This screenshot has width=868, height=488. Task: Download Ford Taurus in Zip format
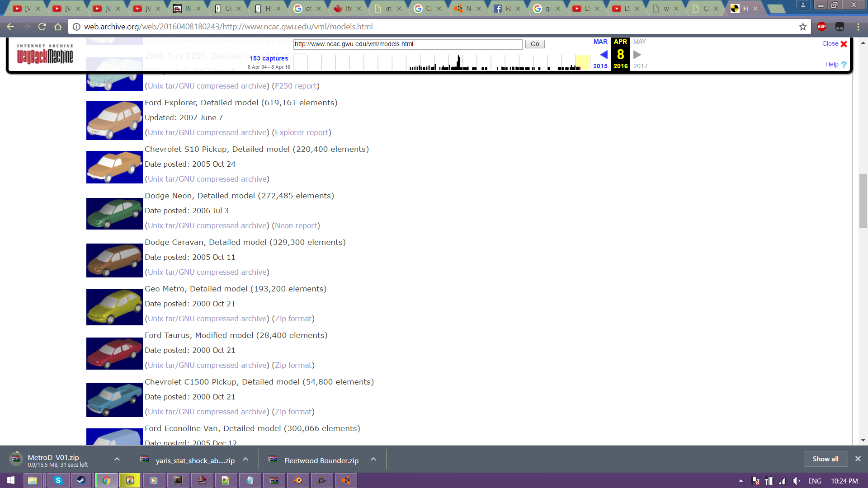293,365
